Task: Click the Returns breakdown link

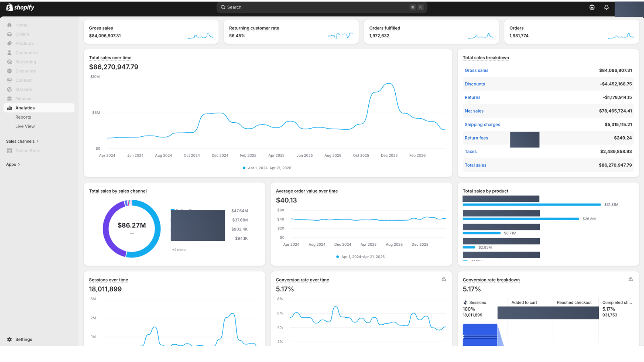Action: pyautogui.click(x=473, y=97)
